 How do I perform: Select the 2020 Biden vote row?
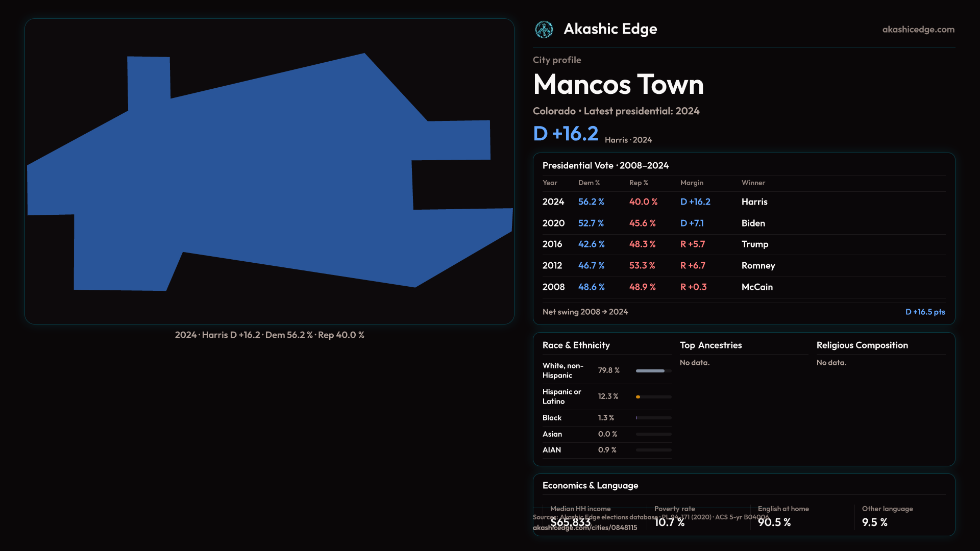[743, 223]
